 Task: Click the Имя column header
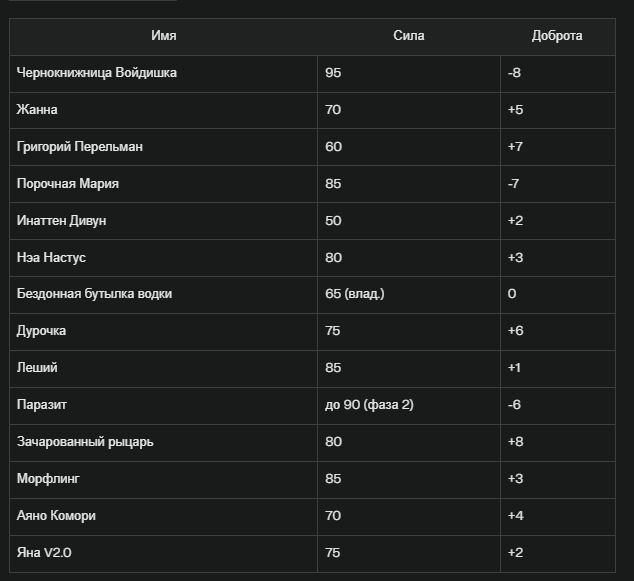(x=163, y=36)
